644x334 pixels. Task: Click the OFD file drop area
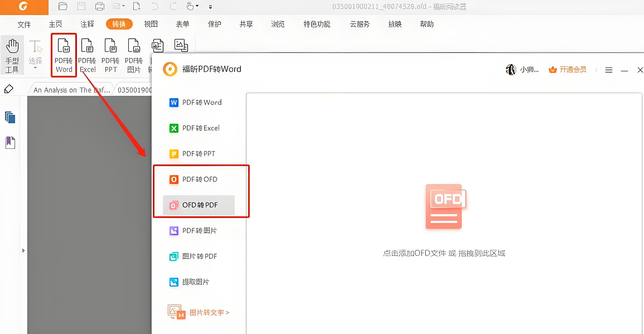[x=444, y=212]
